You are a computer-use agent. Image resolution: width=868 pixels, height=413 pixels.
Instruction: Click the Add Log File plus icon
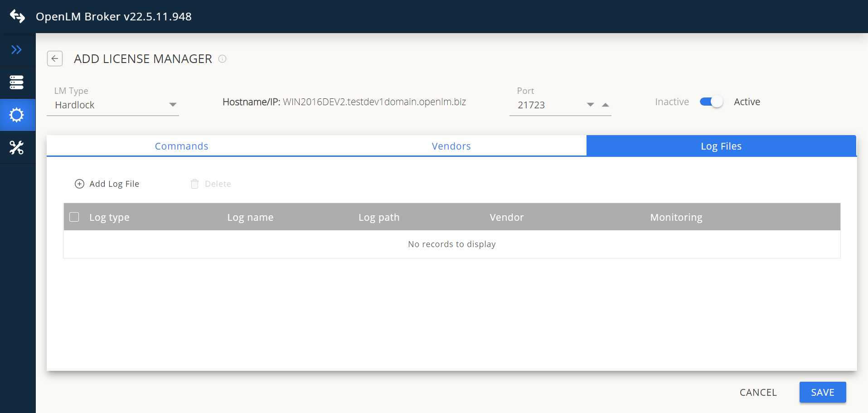79,184
